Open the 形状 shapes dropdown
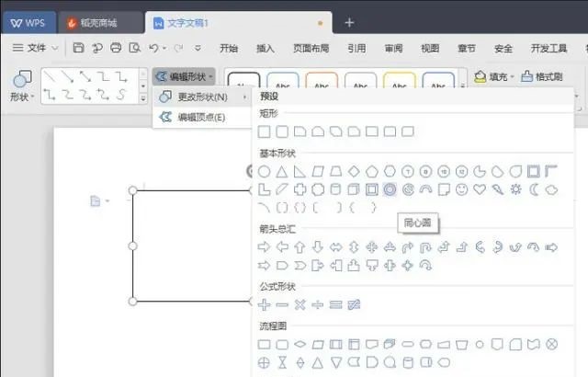The width and height of the screenshot is (588, 377). tap(22, 86)
